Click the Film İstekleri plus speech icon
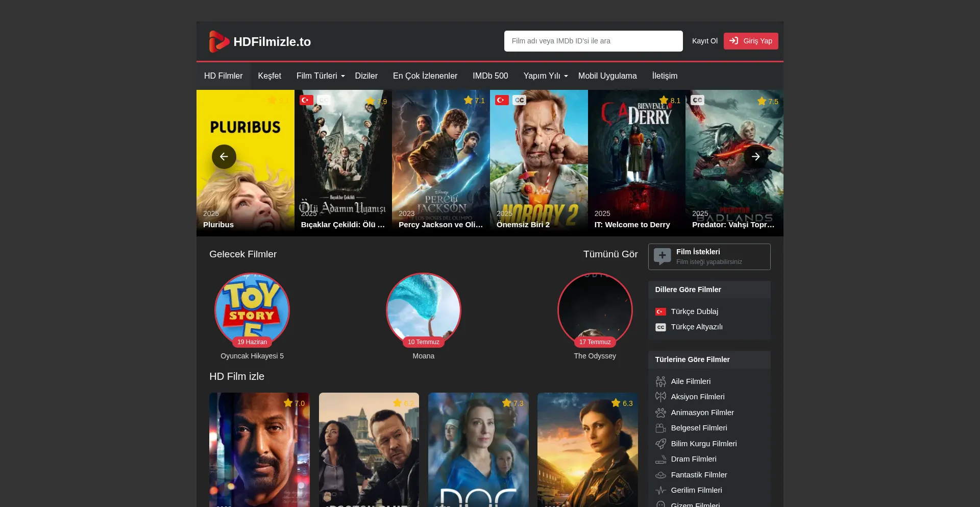980x507 pixels. pos(663,256)
